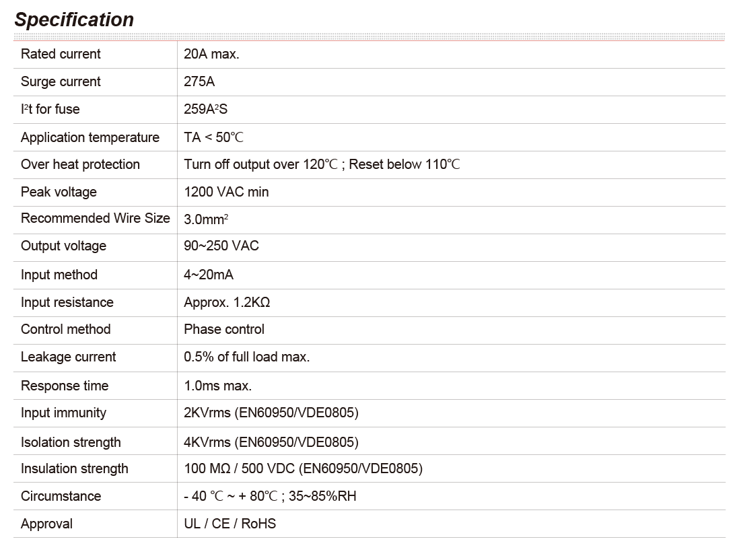Select the Phase control value
This screenshot has width=739, height=560.
click(223, 329)
